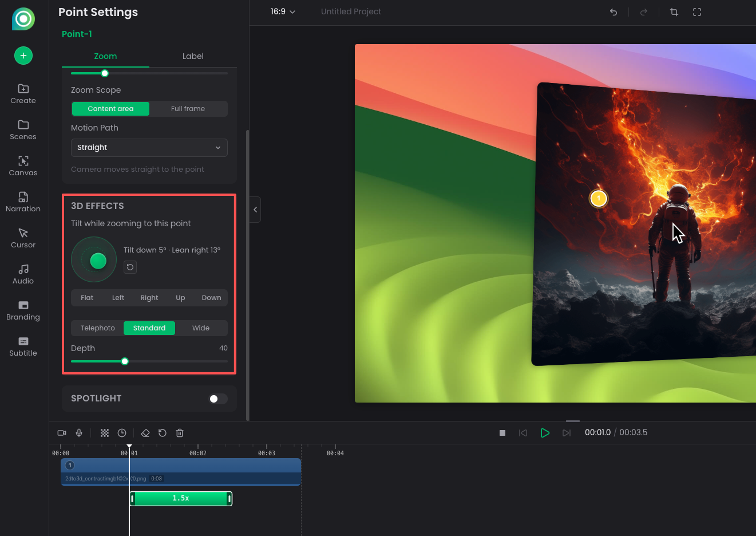The image size is (756, 536).
Task: Click the Depth slider handle
Action: pyautogui.click(x=125, y=361)
